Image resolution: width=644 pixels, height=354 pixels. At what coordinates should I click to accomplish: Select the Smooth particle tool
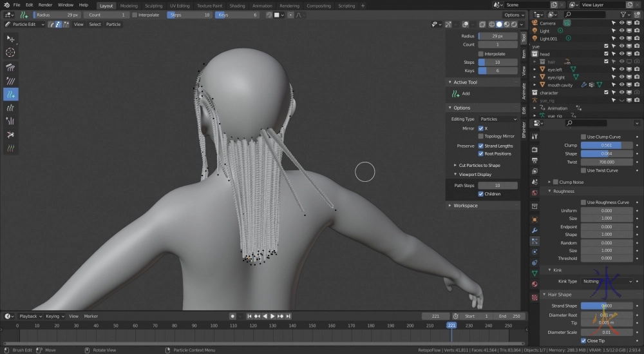[x=10, y=81]
